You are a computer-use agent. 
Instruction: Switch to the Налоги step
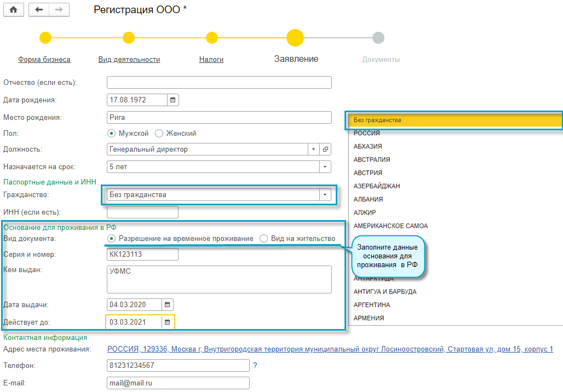[211, 59]
